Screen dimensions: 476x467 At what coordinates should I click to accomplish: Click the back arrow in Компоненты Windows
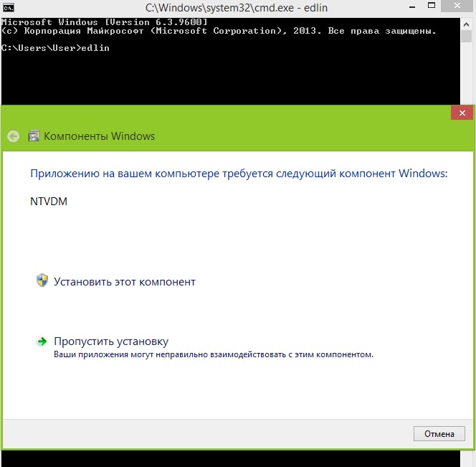(14, 136)
